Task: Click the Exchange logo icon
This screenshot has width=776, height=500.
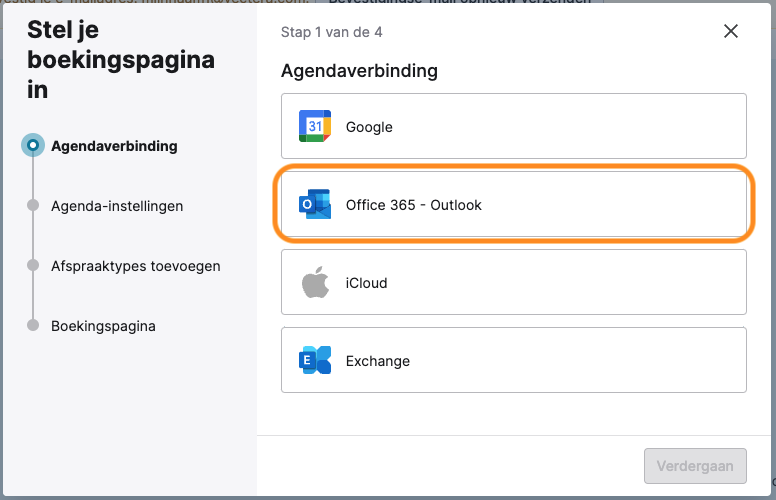Action: click(x=315, y=360)
